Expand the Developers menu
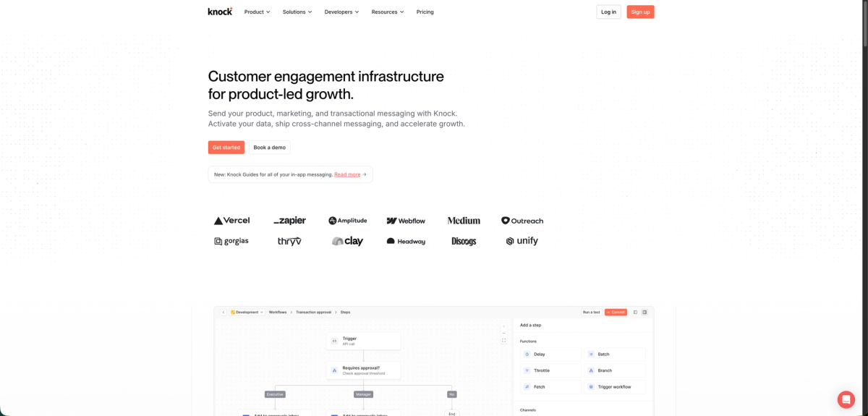Viewport: 868px width, 416px height. (341, 12)
